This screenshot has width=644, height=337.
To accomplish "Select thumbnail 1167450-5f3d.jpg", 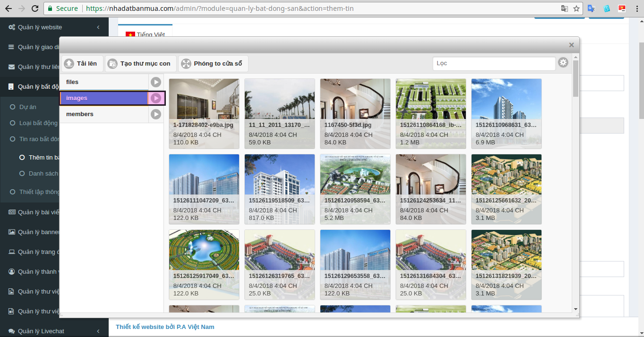I will pos(355,114).
